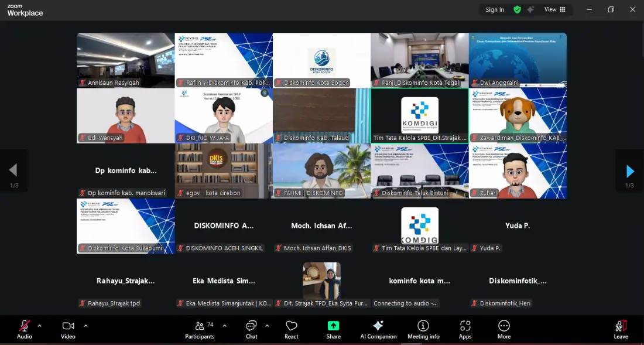Open the React emoji menu

[x=291, y=330]
